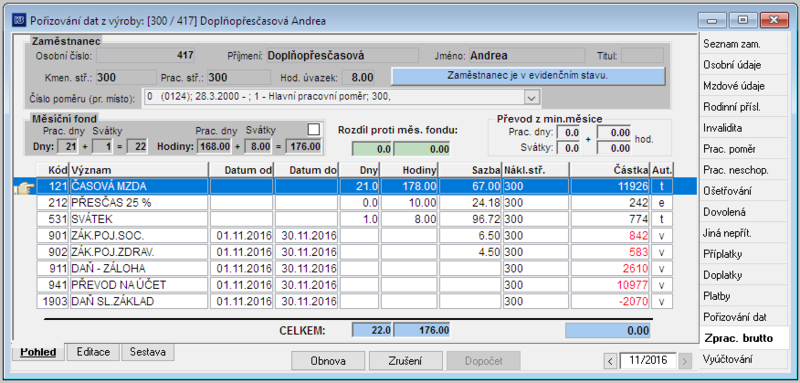Go to previous month using left arrow
Screen dimensions: 800x383
click(610, 361)
